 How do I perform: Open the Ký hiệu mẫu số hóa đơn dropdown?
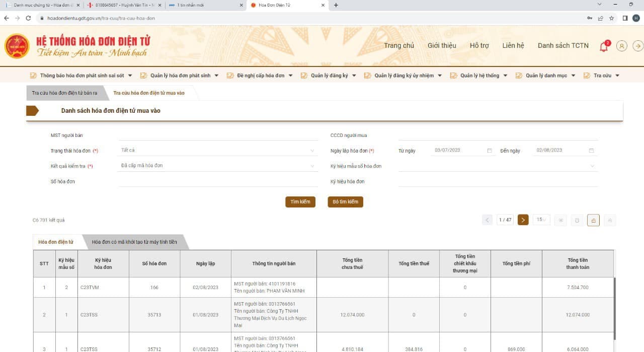point(498,166)
